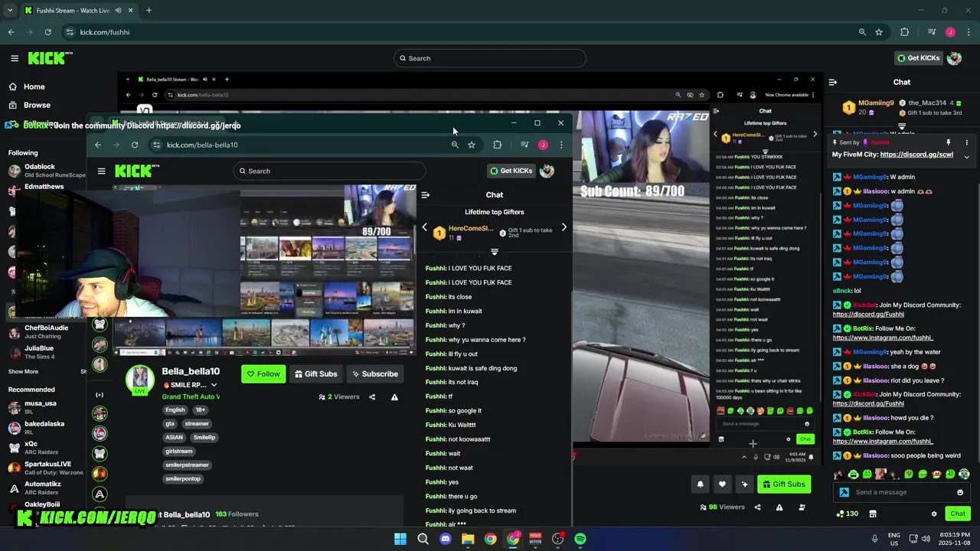Click the Gift Subs button under Fushhi stream
Image resolution: width=980 pixels, height=551 pixels.
click(784, 484)
